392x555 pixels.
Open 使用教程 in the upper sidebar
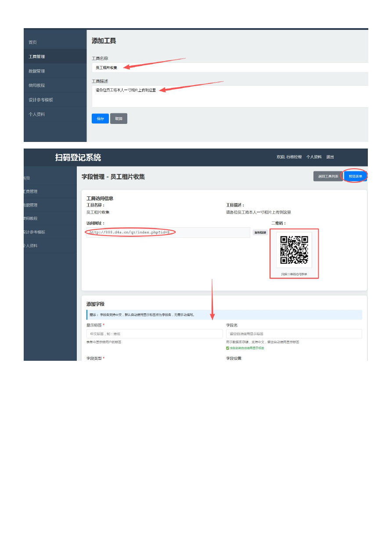coord(37,85)
